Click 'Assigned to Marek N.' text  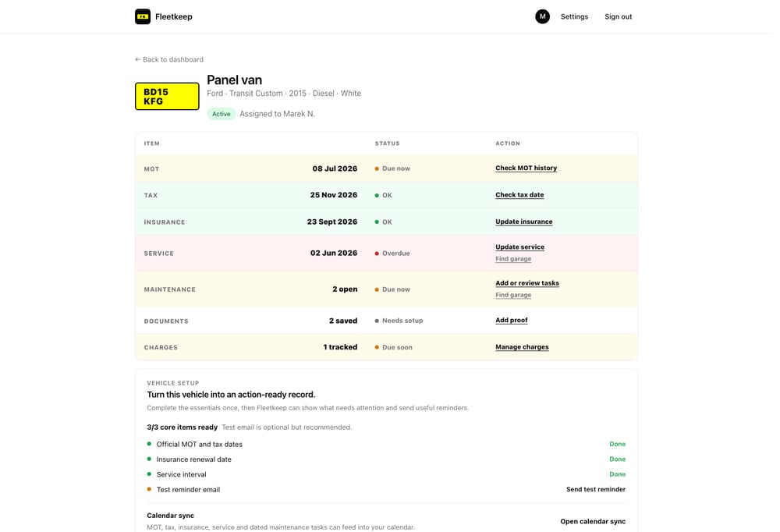pyautogui.click(x=277, y=114)
